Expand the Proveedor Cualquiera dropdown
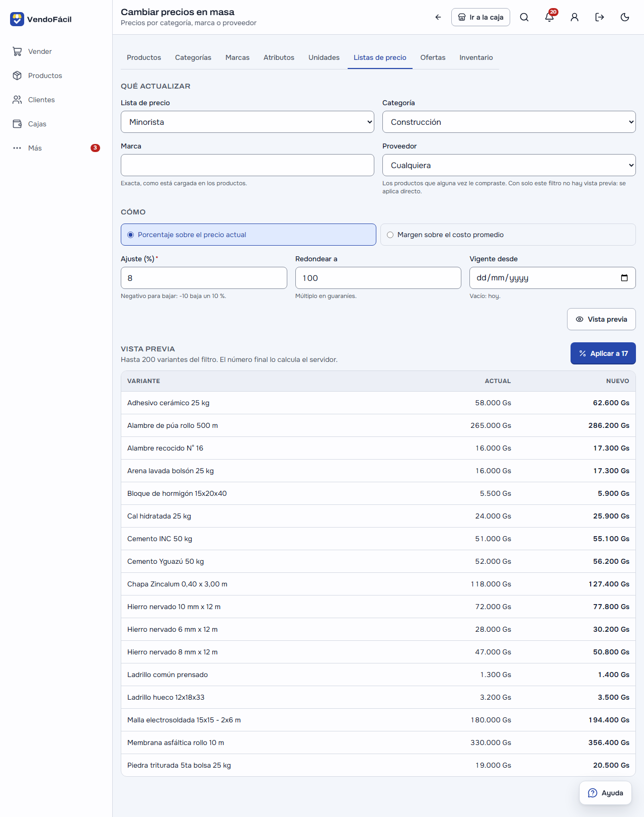644x817 pixels. pyautogui.click(x=509, y=165)
